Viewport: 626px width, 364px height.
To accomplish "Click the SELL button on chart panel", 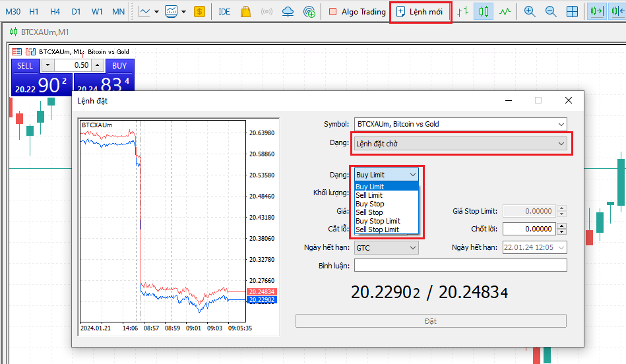I will point(25,66).
